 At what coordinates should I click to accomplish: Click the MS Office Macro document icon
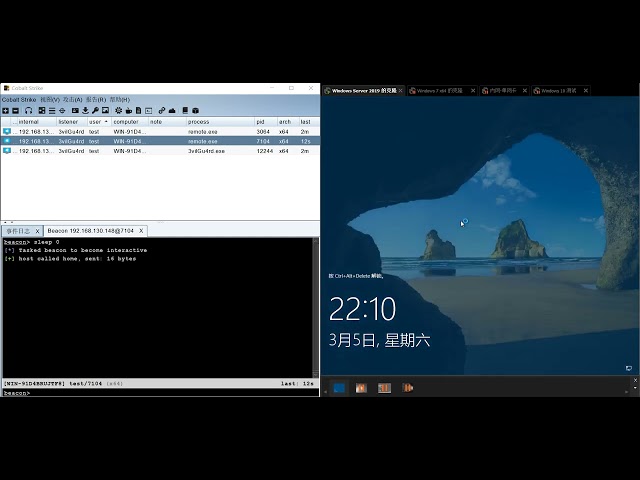(x=138, y=111)
